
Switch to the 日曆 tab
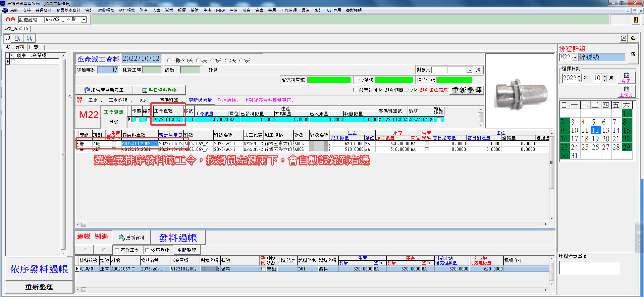coord(33,47)
